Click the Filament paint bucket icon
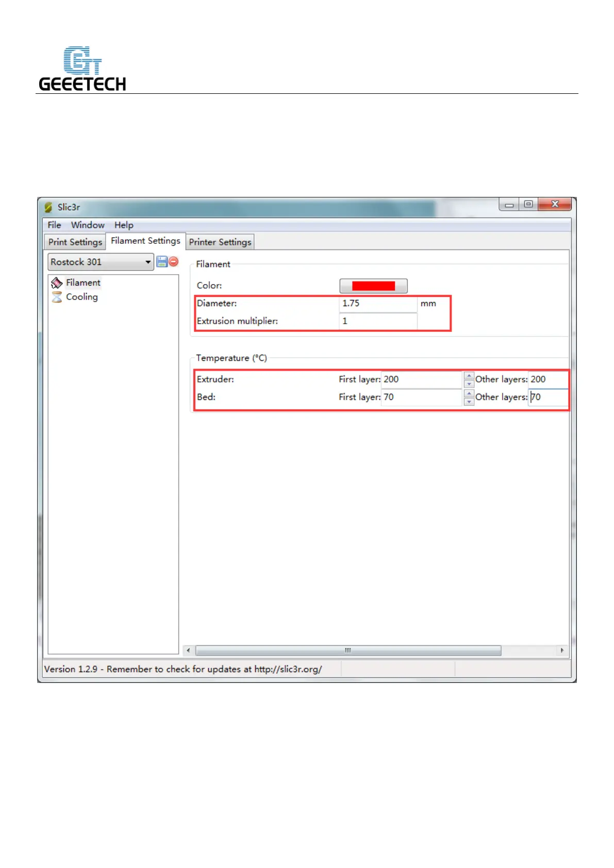This screenshot has height=868, width=614. coord(57,282)
